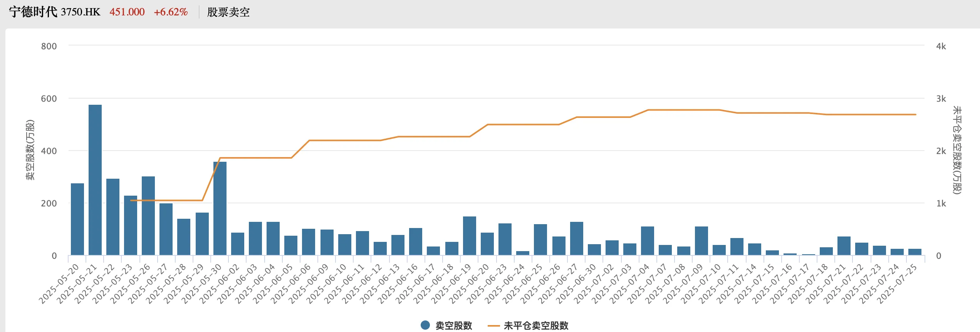Click the 宁德时代 stock name

[33, 12]
